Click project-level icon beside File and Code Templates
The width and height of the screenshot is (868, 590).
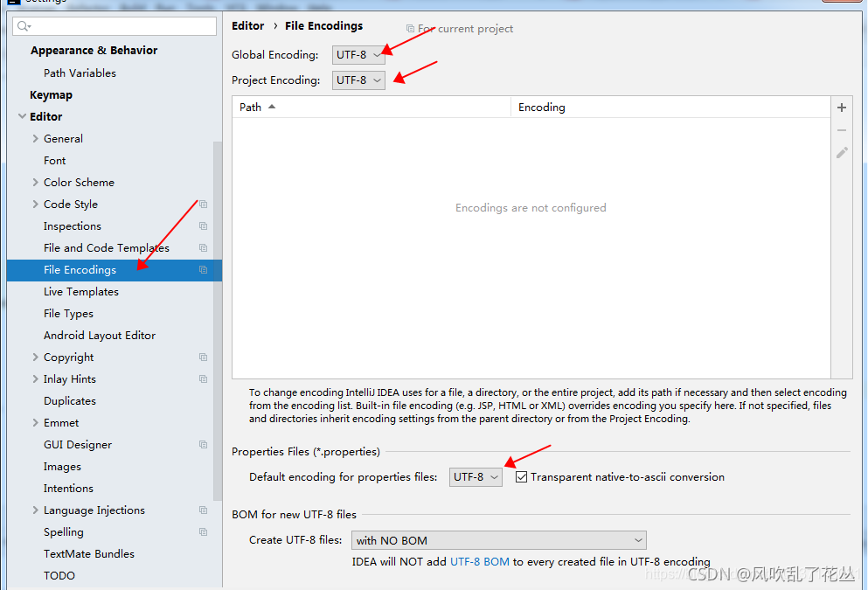(x=203, y=248)
